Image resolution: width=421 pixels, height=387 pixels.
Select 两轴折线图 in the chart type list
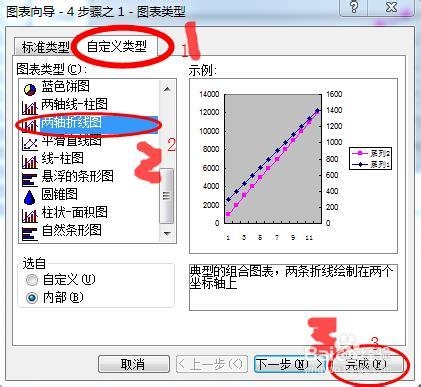pyautogui.click(x=71, y=122)
